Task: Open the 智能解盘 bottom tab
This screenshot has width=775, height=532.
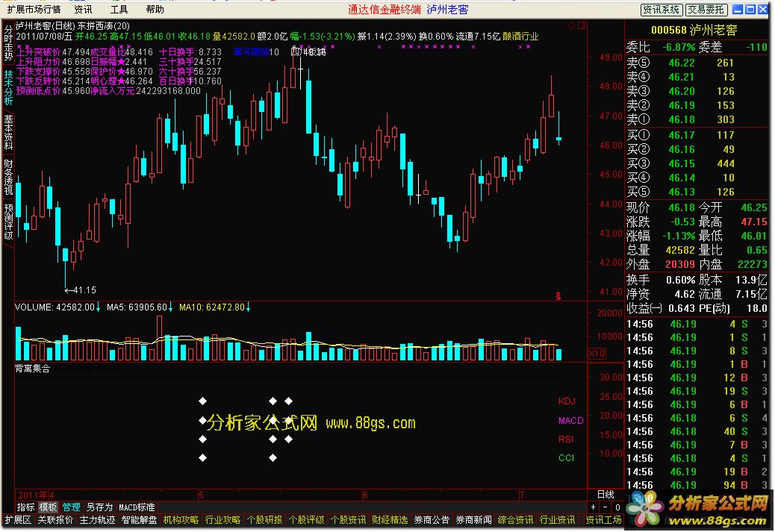Action: click(140, 519)
